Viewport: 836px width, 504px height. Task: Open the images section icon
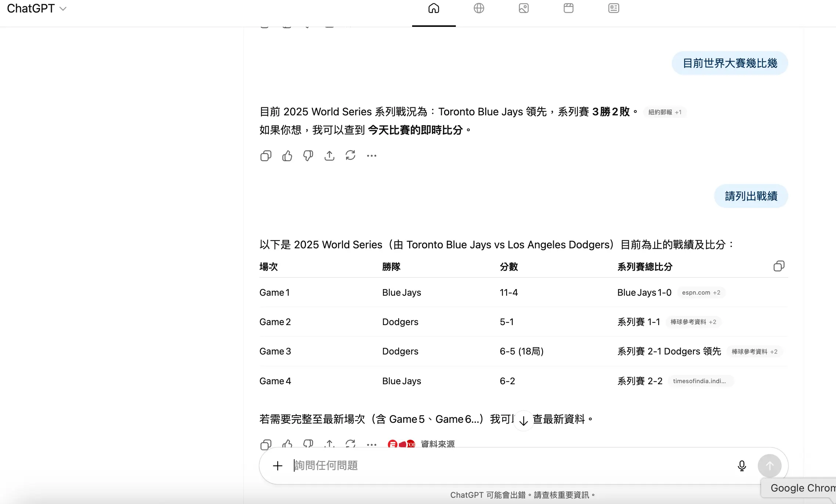[523, 8]
